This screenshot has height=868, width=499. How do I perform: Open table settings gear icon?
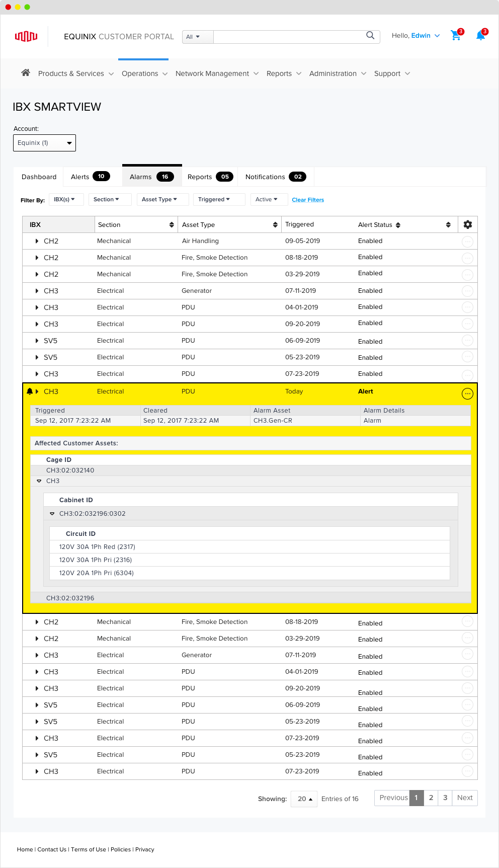click(468, 224)
